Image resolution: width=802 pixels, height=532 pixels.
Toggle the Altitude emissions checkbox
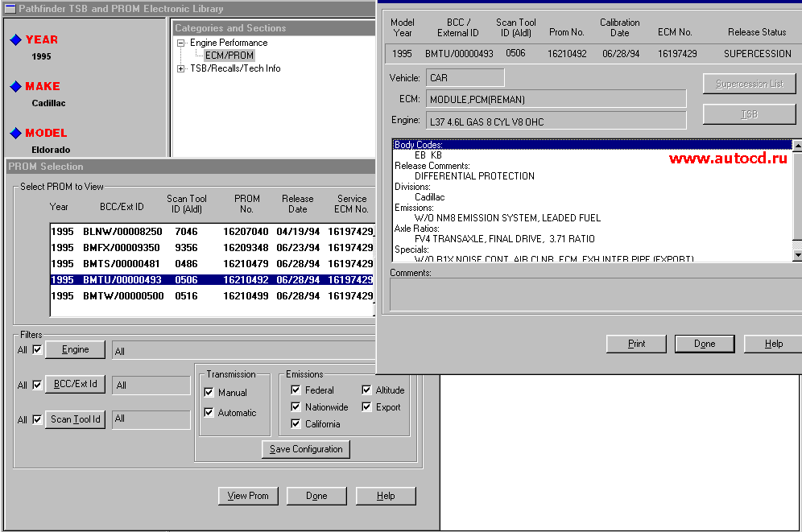[x=366, y=390]
